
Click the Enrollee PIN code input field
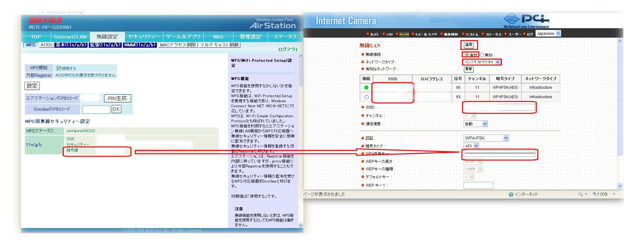96,109
